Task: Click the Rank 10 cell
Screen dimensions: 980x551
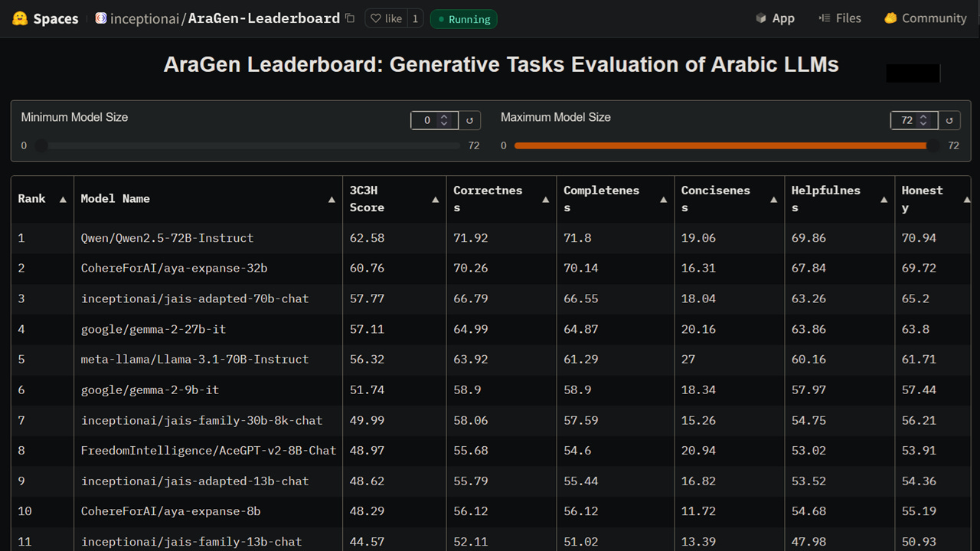Action: coord(43,511)
